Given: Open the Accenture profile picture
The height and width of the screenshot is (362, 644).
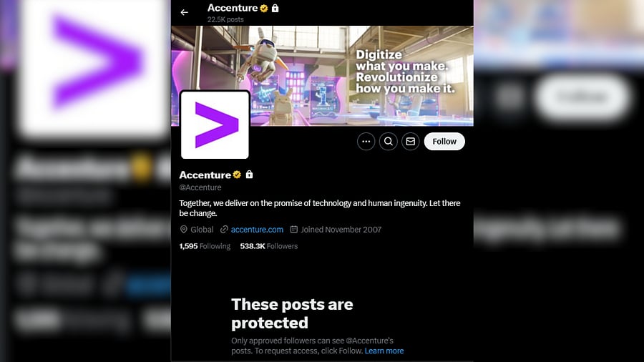Looking at the screenshot, I should tap(215, 124).
